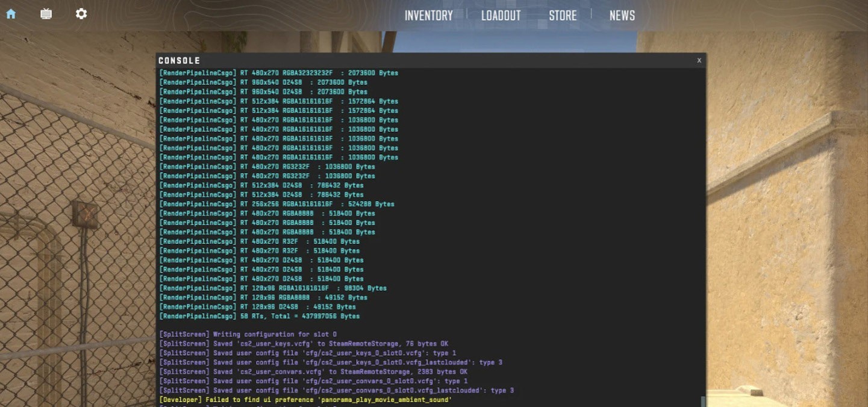This screenshot has height=407, width=868.
Task: View the News tab
Action: click(x=622, y=16)
